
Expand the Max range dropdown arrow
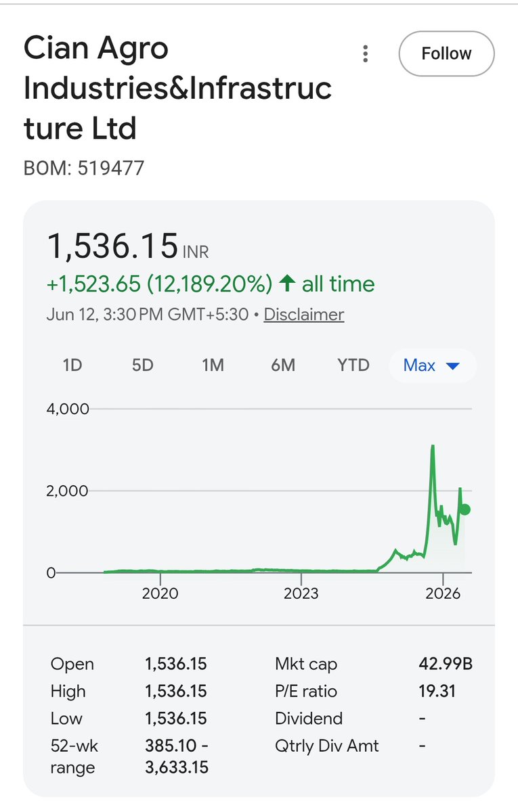coord(453,366)
